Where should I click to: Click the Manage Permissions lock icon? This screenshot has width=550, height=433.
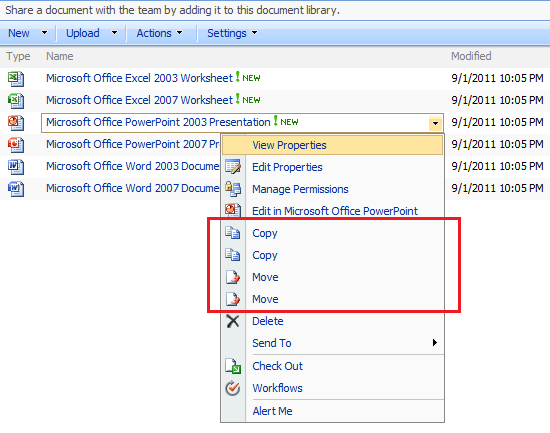click(233, 189)
